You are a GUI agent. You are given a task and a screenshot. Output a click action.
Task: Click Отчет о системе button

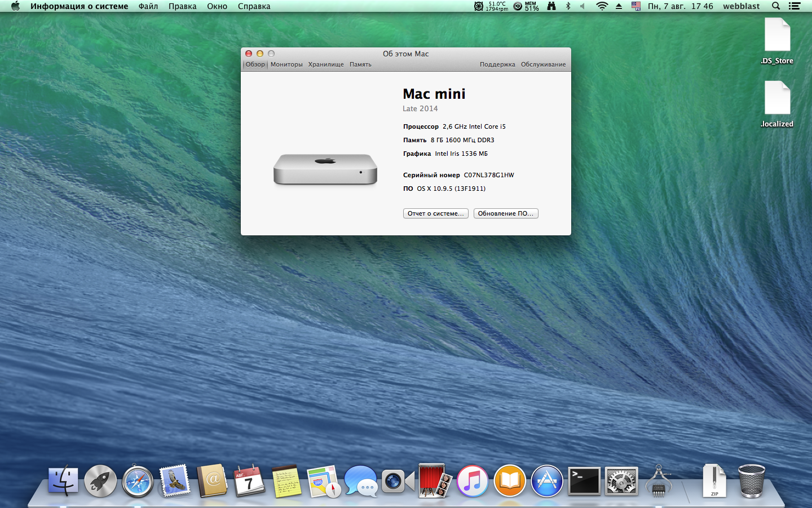point(436,213)
